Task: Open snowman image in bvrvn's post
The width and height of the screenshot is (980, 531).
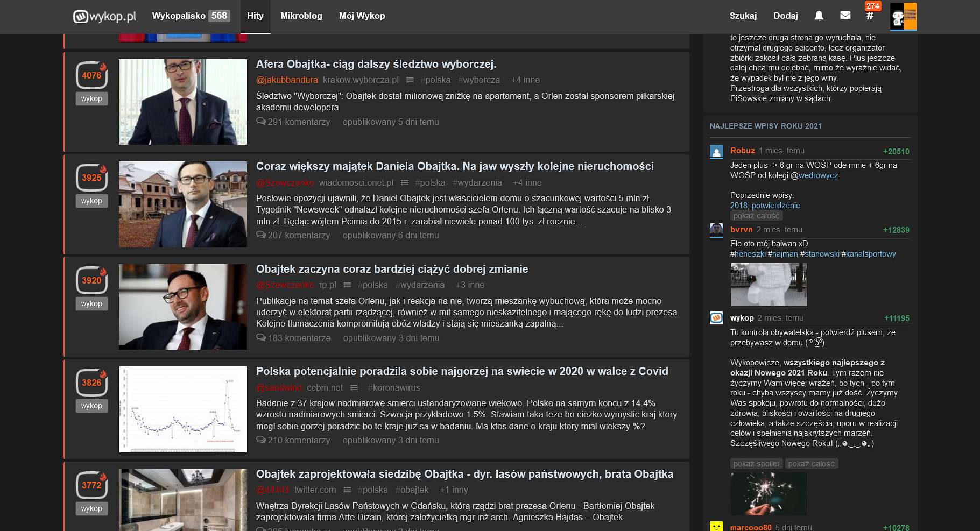Action: coord(769,285)
